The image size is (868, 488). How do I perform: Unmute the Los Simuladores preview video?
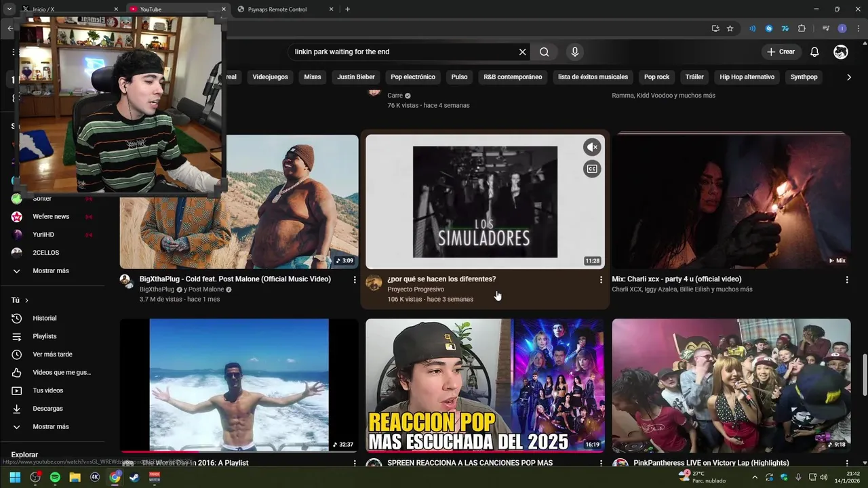click(x=592, y=147)
